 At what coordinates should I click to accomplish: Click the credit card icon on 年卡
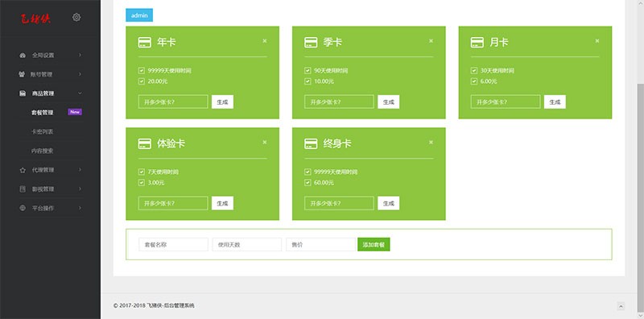[x=145, y=43]
